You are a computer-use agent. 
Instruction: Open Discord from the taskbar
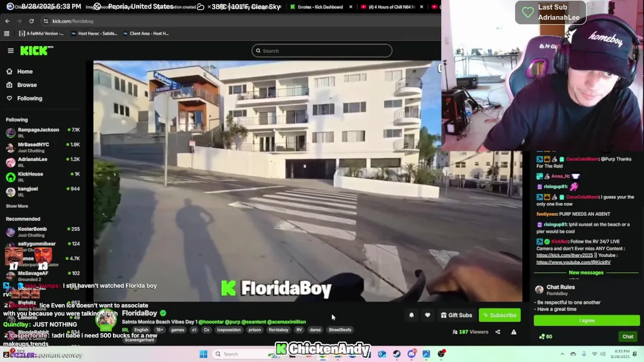click(412, 354)
